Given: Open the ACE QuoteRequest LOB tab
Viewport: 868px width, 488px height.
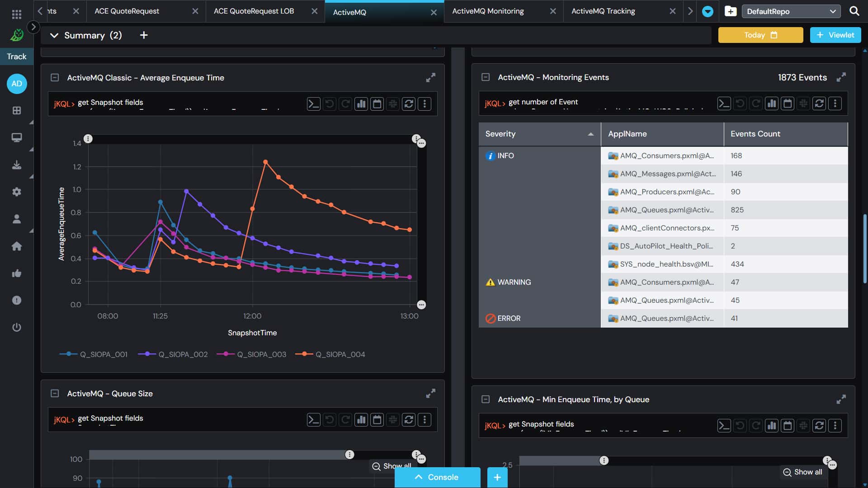Looking at the screenshot, I should pos(254,11).
